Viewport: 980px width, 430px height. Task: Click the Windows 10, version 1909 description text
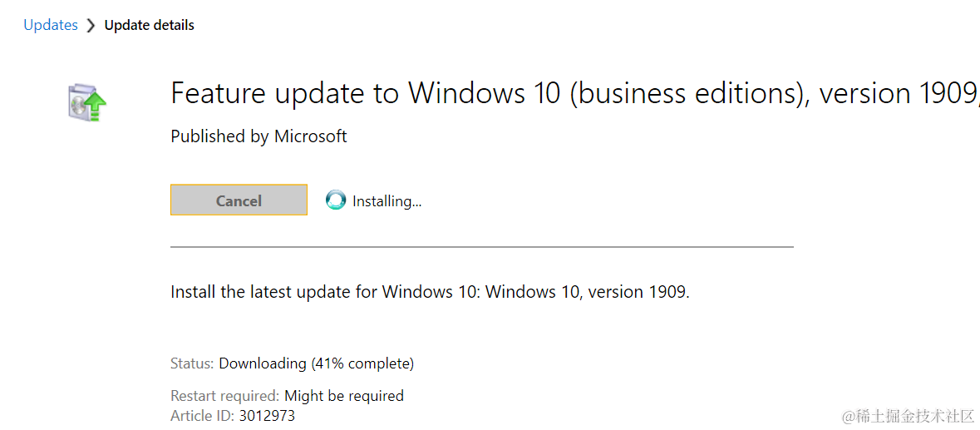587,292
